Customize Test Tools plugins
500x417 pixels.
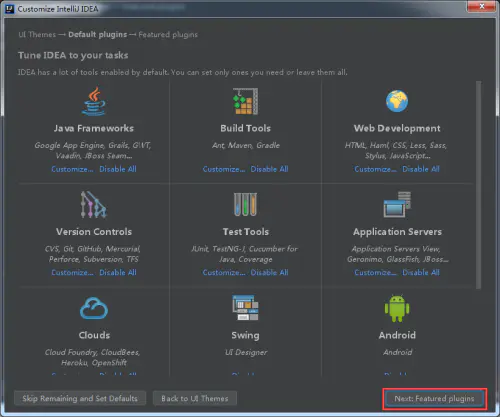click(x=224, y=272)
